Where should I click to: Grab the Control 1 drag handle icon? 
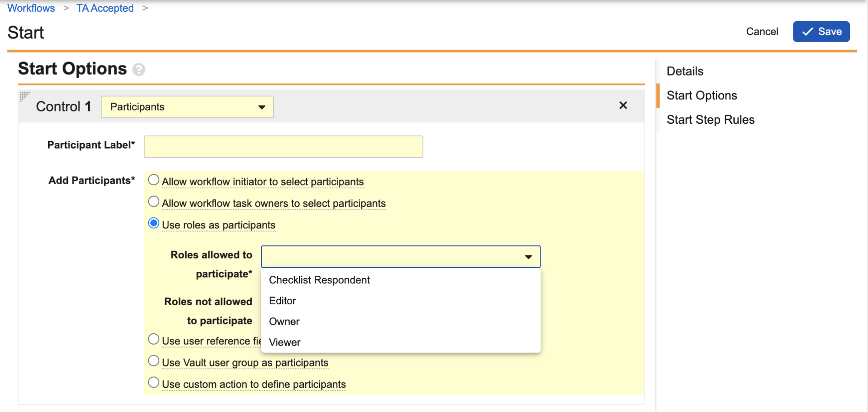point(25,96)
